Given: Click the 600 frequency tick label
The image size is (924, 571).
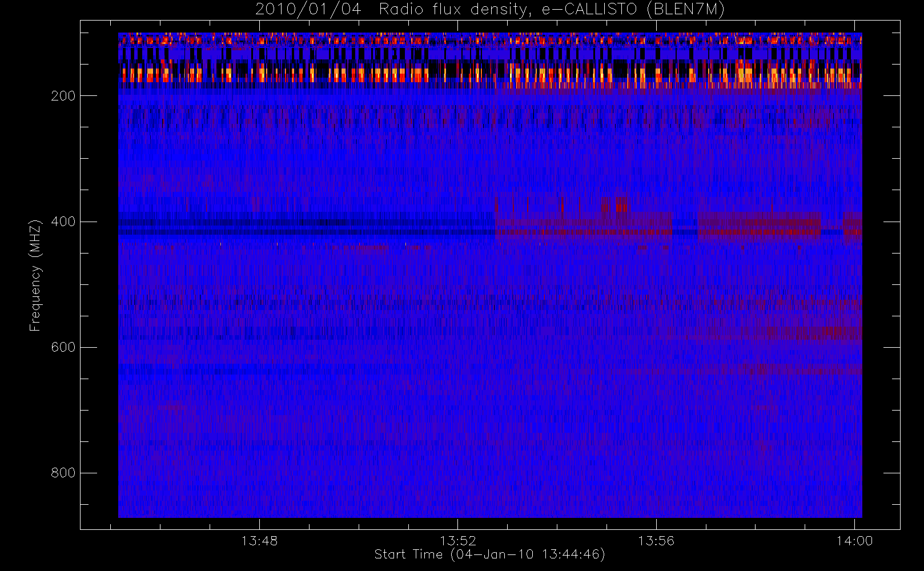Looking at the screenshot, I should coord(63,347).
